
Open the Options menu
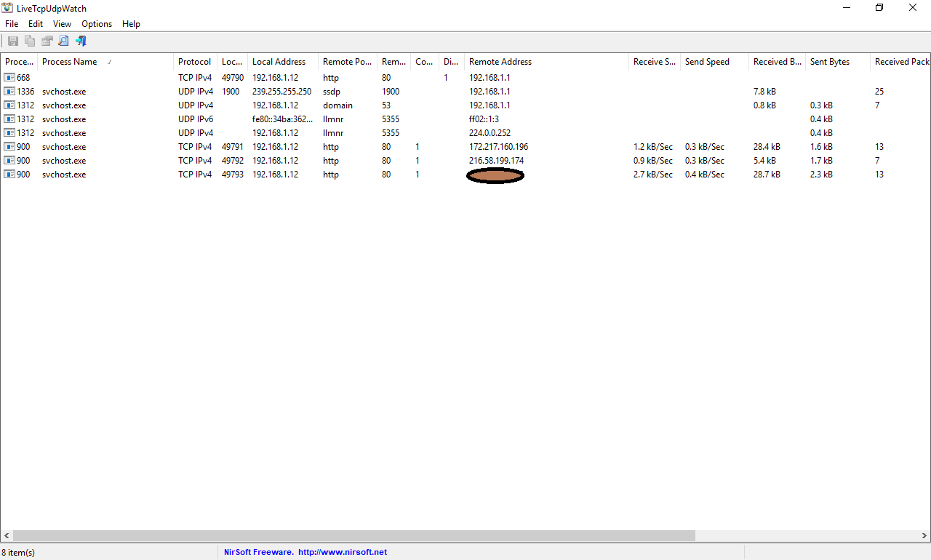coord(96,23)
